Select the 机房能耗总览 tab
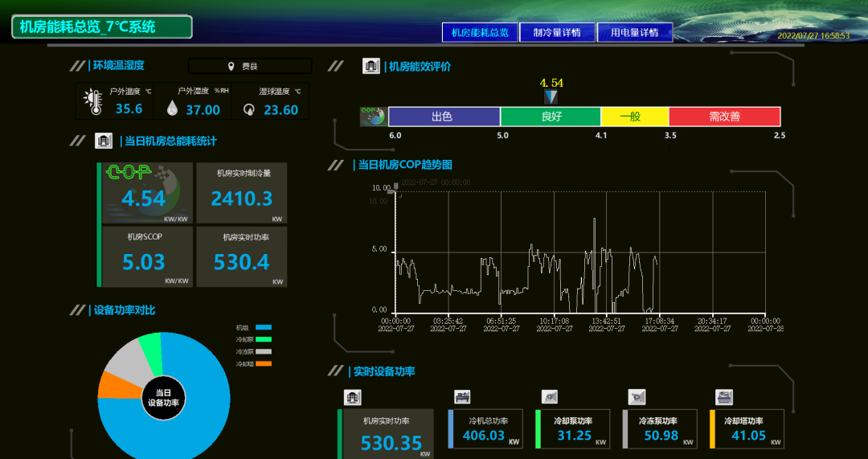Screen dimensions: 868x459 click(480, 33)
